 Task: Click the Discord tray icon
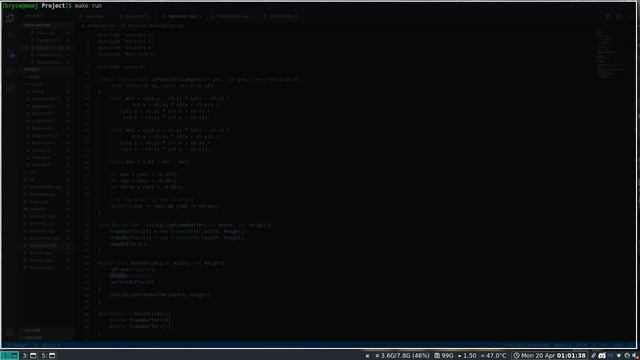(x=602, y=356)
